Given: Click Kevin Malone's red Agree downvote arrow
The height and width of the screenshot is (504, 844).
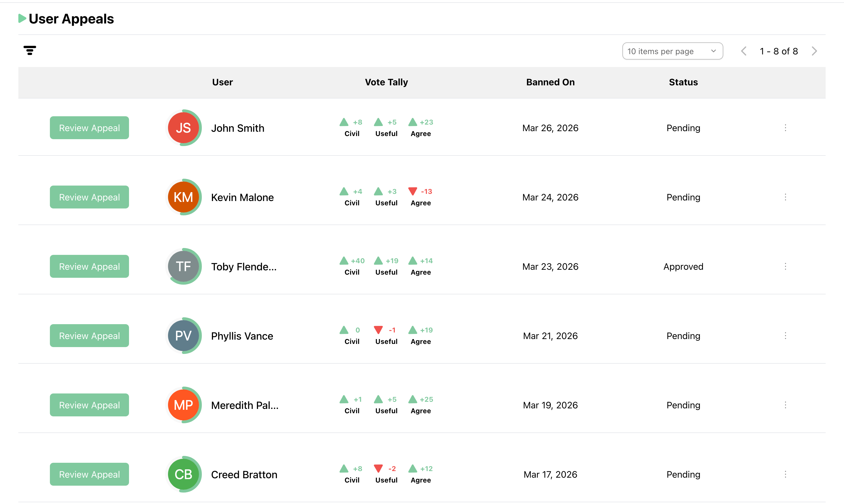Looking at the screenshot, I should point(412,192).
